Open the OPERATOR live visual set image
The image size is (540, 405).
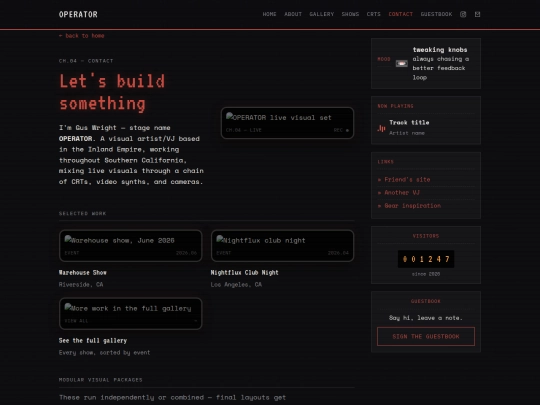pos(287,123)
